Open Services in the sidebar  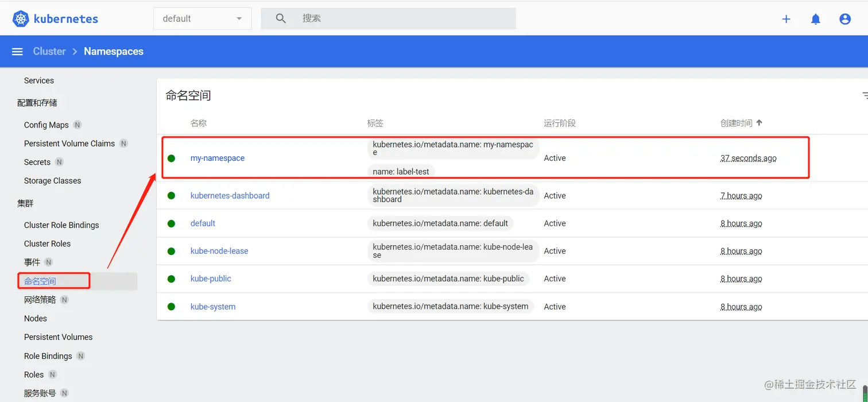click(x=39, y=80)
